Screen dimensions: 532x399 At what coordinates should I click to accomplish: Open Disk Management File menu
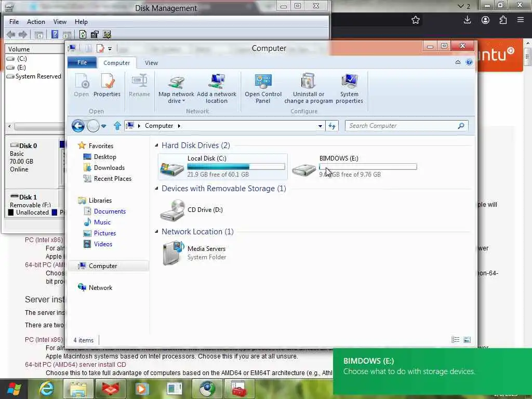(x=14, y=22)
